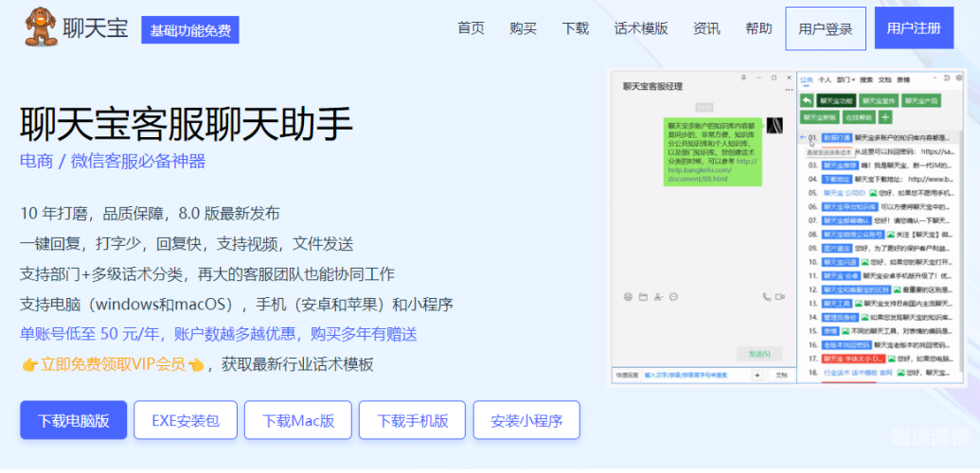Open the 下载 navigation item
This screenshot has width=980, height=473.
575,28
